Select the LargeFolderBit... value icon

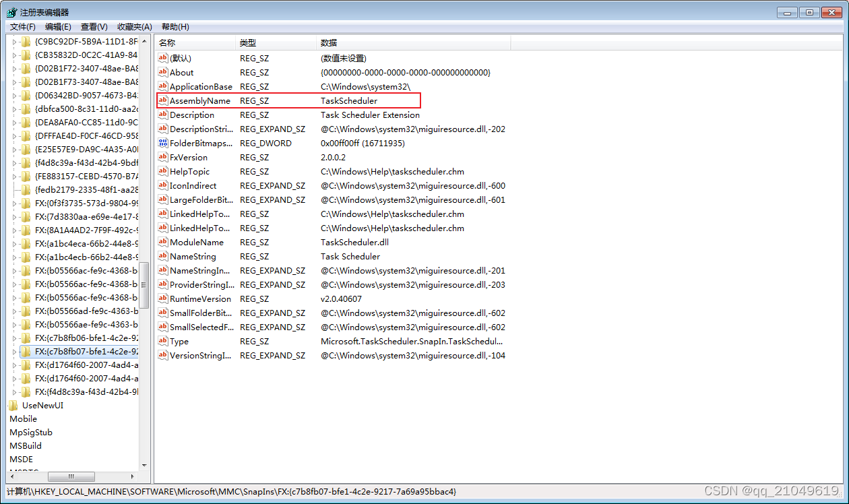pos(162,199)
